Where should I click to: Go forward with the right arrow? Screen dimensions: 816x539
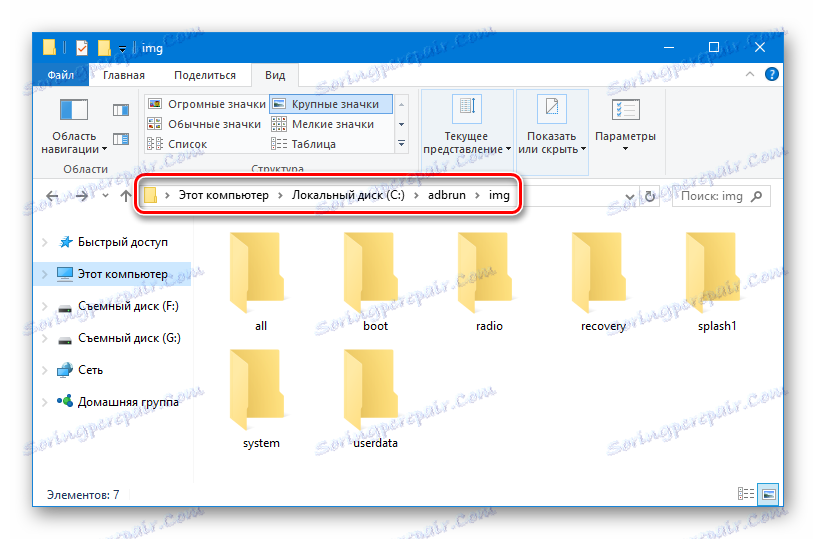click(82, 196)
